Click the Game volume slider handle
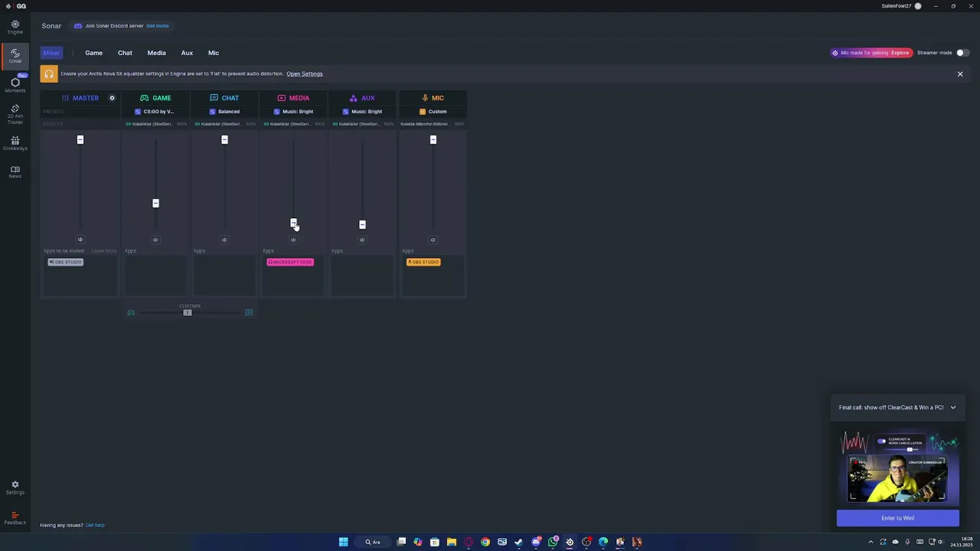 [x=155, y=203]
